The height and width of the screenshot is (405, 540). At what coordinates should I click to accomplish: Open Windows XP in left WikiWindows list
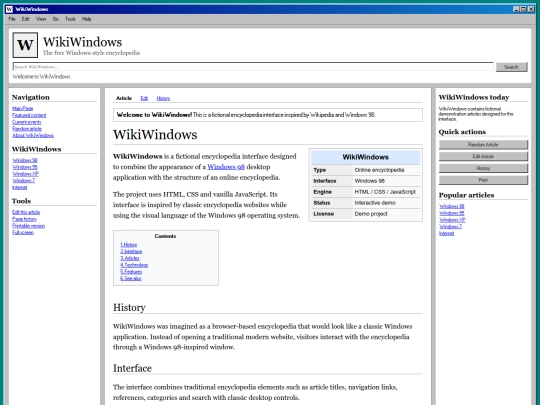[x=25, y=174]
